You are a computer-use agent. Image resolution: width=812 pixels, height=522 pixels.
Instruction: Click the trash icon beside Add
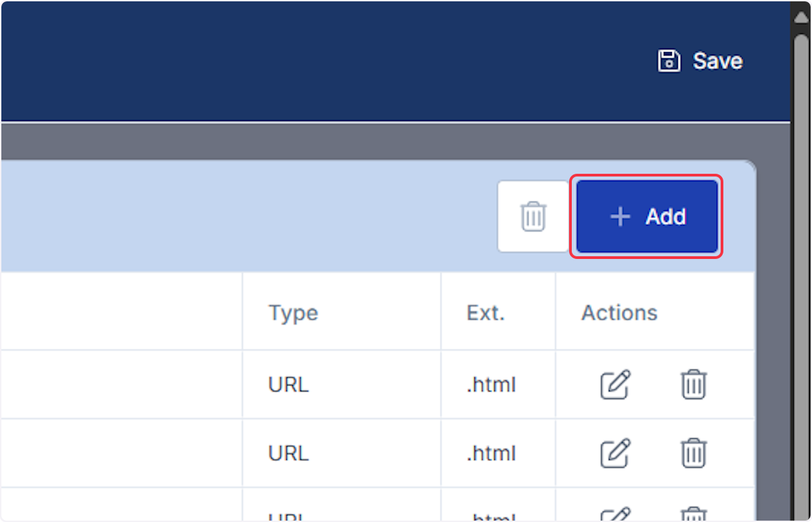pos(533,216)
